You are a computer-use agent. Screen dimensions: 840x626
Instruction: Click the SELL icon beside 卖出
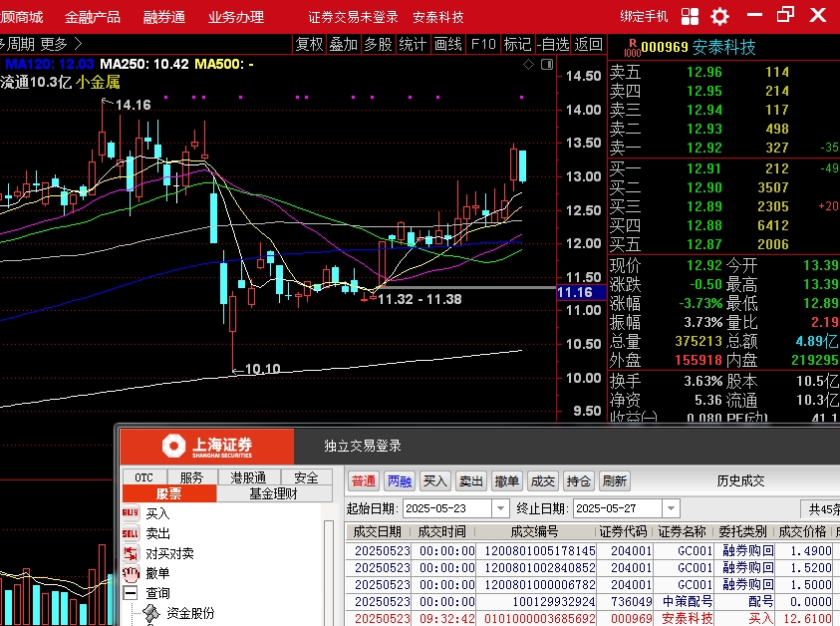[x=131, y=533]
